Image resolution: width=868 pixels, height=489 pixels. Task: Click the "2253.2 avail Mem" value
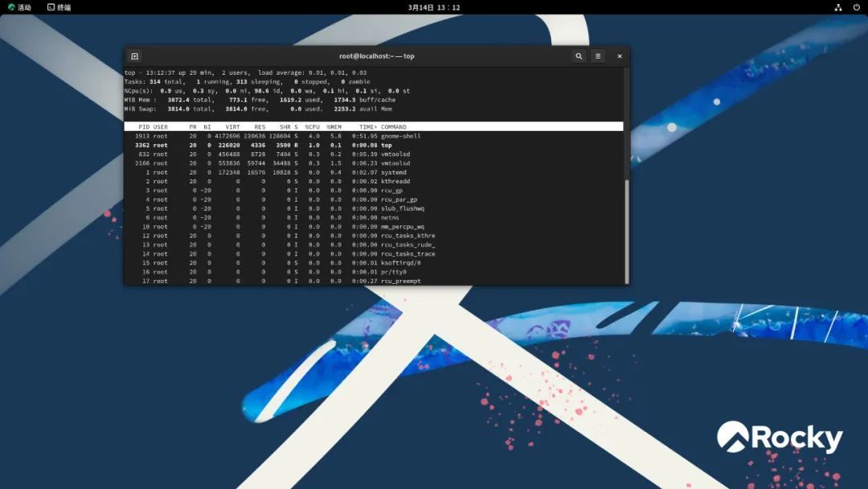(362, 109)
